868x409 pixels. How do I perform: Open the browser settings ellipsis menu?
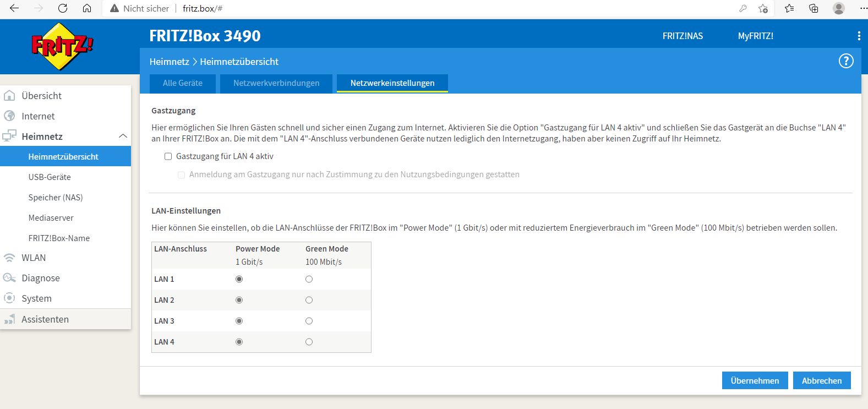pyautogui.click(x=862, y=8)
